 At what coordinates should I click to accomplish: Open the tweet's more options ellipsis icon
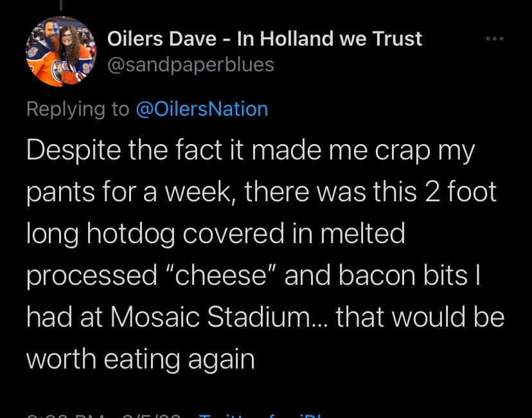[x=494, y=39]
